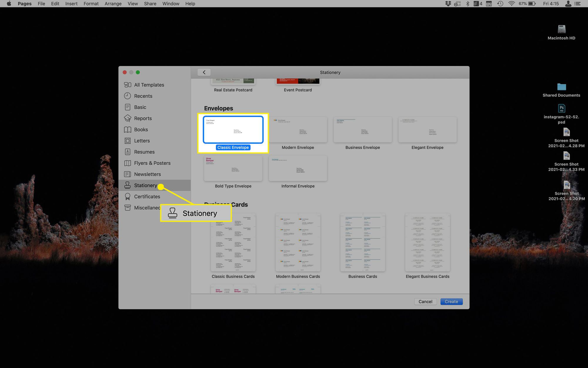Expand the Books category

141,129
